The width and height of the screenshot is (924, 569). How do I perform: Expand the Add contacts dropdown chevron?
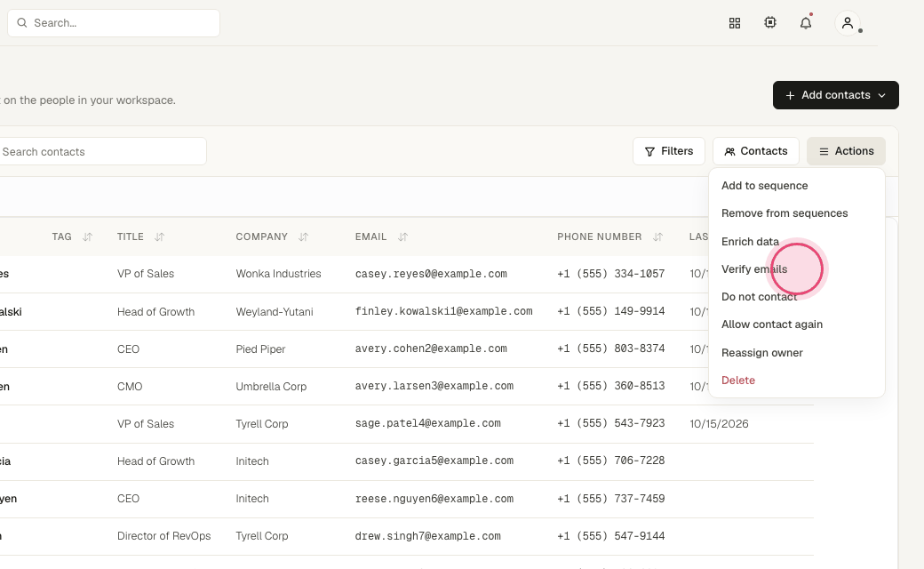point(881,95)
